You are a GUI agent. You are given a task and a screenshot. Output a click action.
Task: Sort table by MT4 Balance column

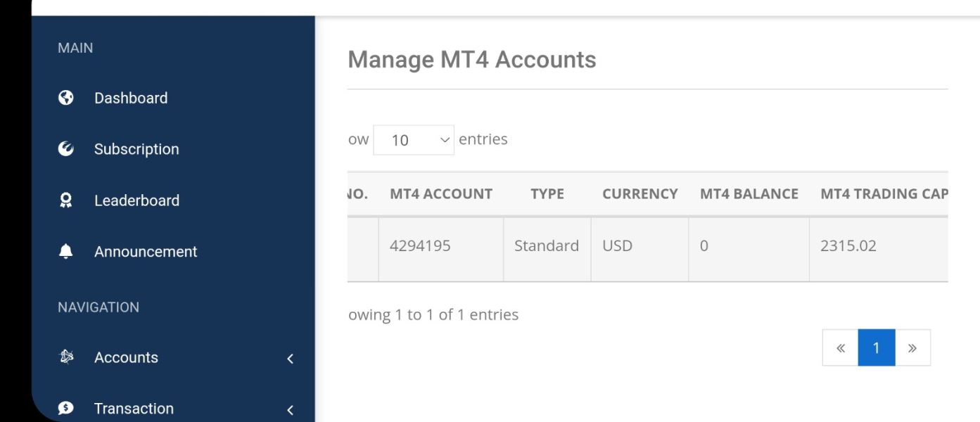[x=749, y=194]
